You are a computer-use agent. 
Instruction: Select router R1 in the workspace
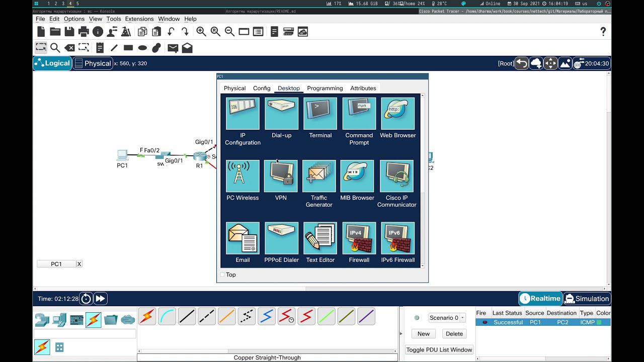click(200, 156)
